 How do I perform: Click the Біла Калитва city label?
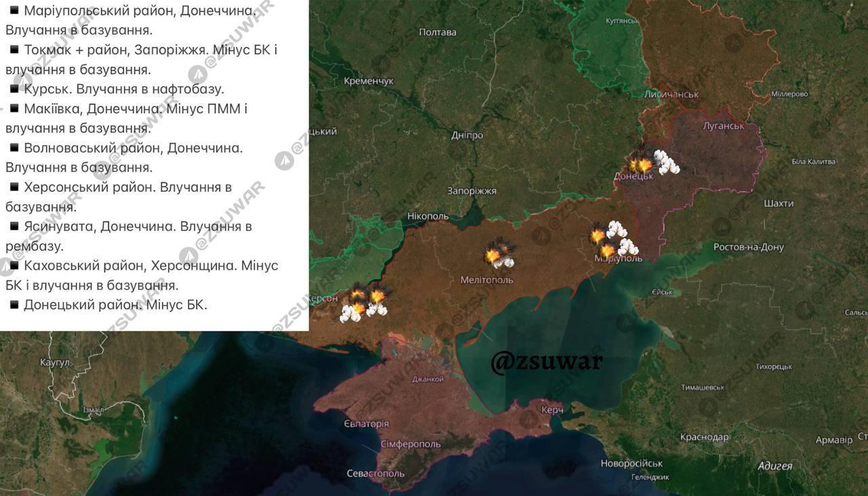814,161
